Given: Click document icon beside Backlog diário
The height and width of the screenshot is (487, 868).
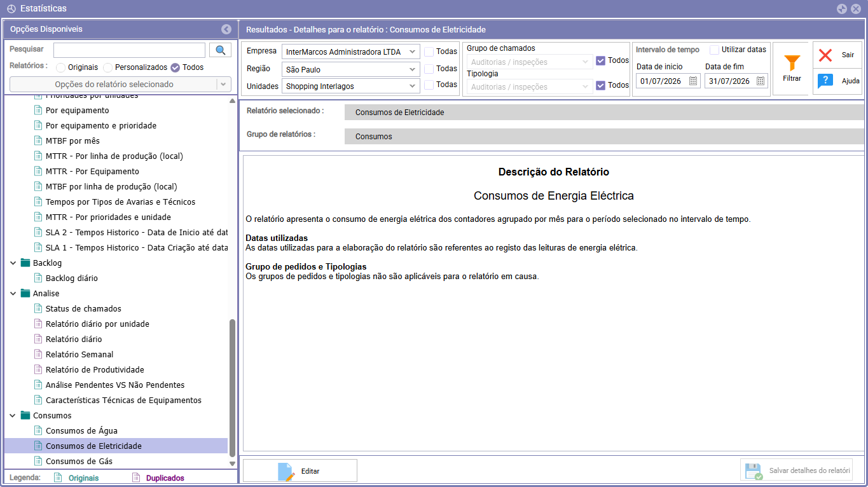Looking at the screenshot, I should pyautogui.click(x=38, y=278).
